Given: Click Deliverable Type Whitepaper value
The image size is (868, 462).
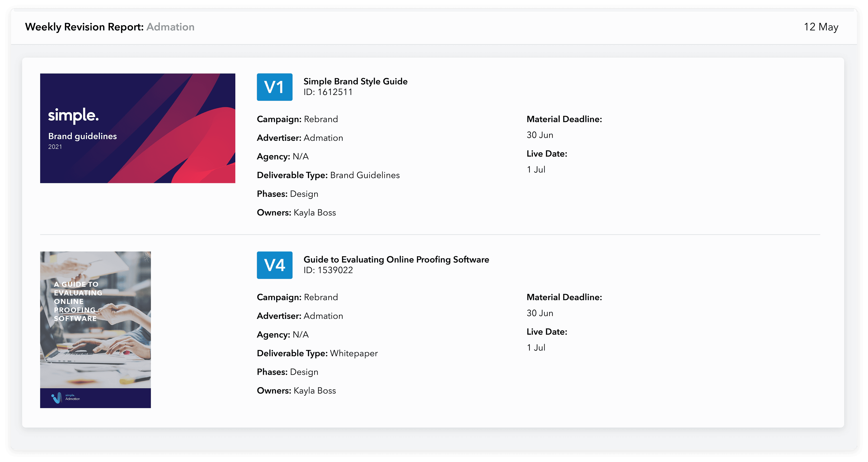Looking at the screenshot, I should tap(354, 353).
